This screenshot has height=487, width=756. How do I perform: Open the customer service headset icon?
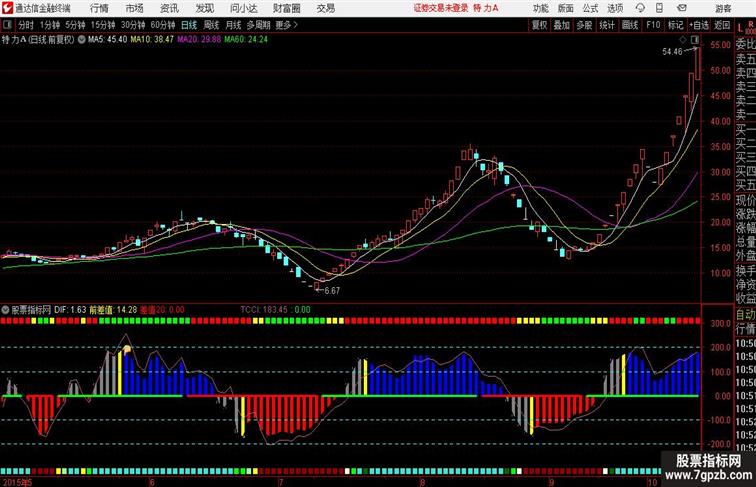[640, 8]
